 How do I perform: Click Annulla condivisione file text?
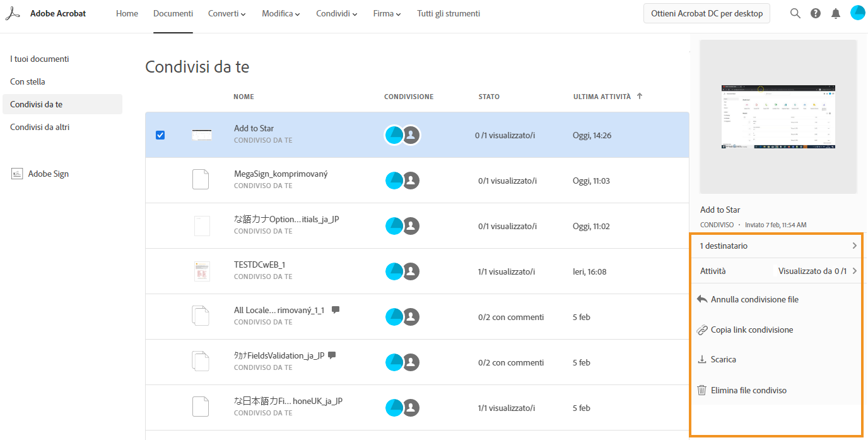click(x=754, y=299)
